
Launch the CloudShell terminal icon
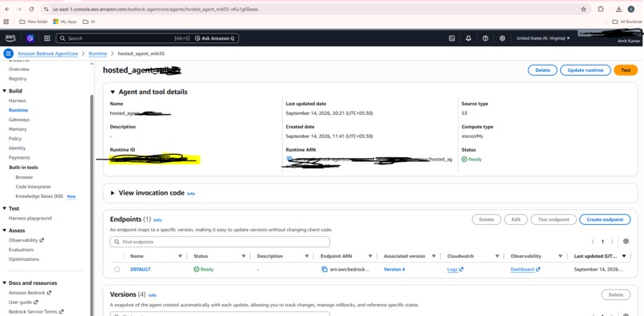451,38
